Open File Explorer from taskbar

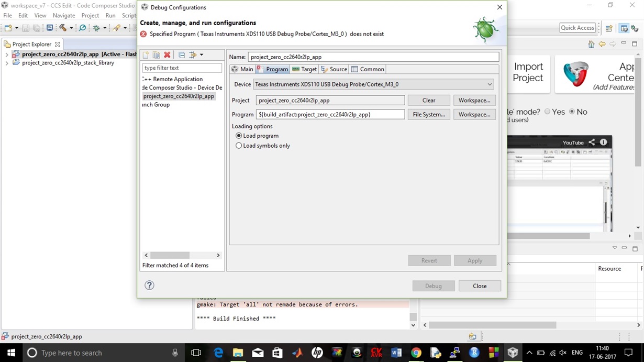[x=238, y=353]
